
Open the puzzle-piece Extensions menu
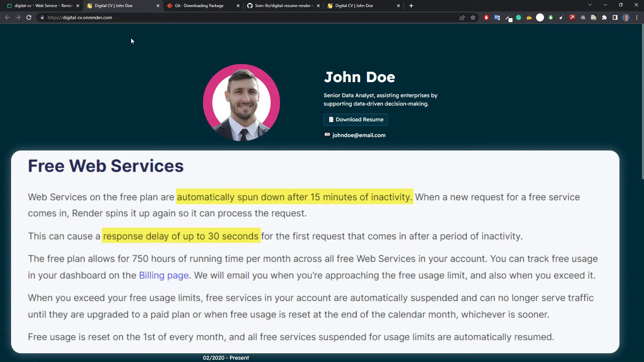pos(604,18)
